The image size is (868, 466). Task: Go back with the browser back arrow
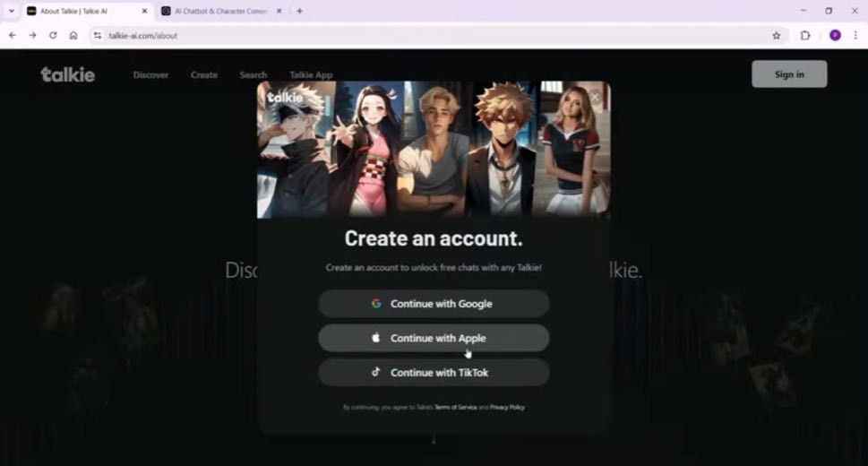pyautogui.click(x=13, y=36)
